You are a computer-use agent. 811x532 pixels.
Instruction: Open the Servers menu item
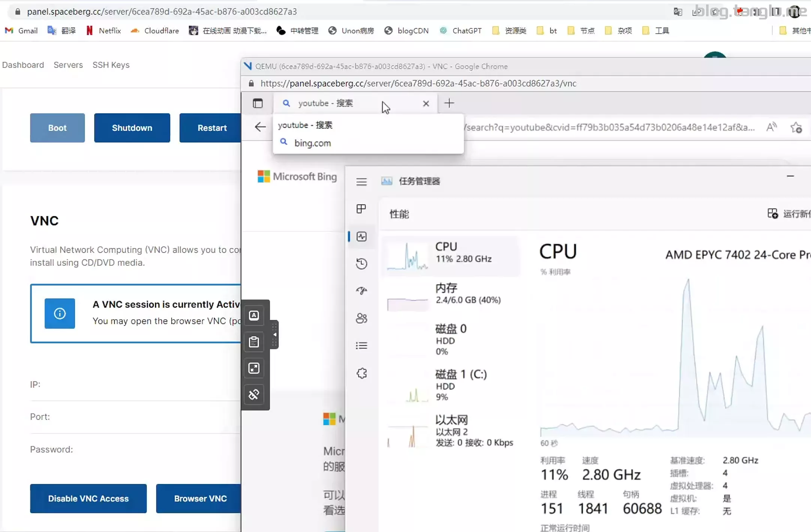[68, 65]
